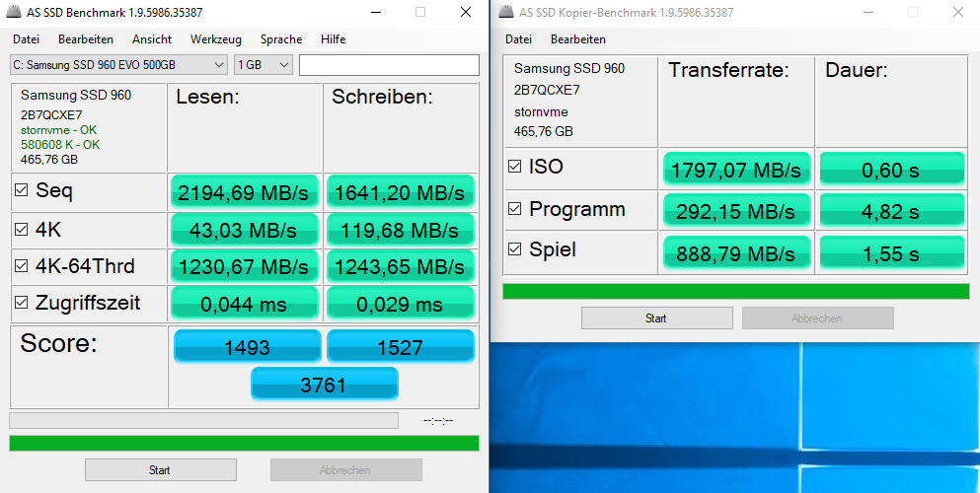Open the drive selection dropdown Samsung SSD 960 EVO
Viewport: 980px width, 493px height.
pos(118,65)
